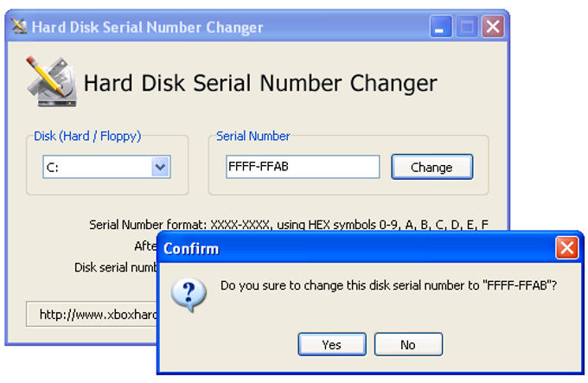
Task: Cancel the change by pressing No
Action: point(408,344)
